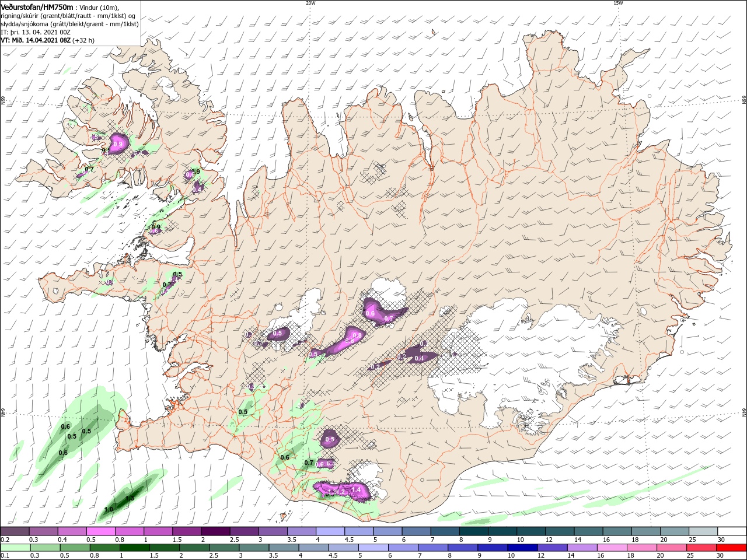Click the Veðurstofan/HM750m map title

tap(37, 6)
